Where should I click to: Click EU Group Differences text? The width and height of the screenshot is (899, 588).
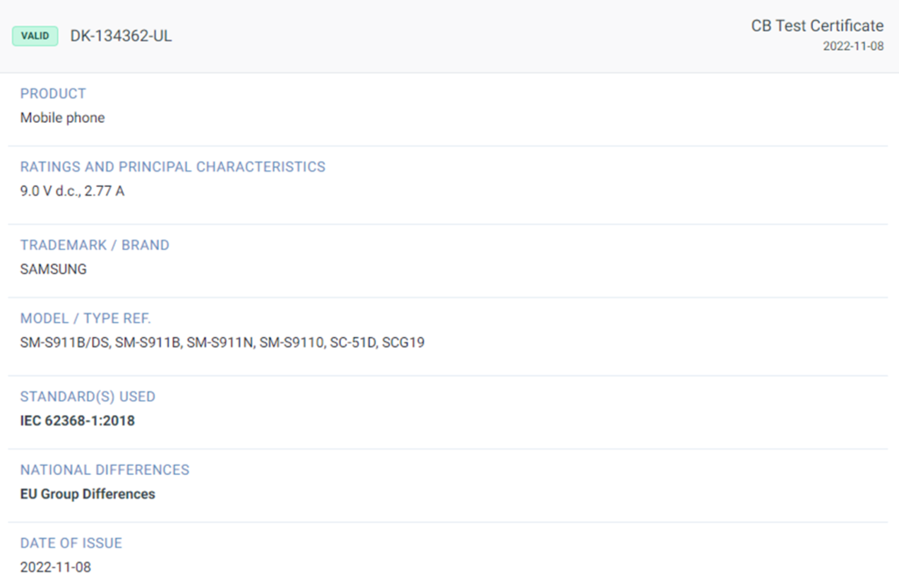(x=88, y=494)
